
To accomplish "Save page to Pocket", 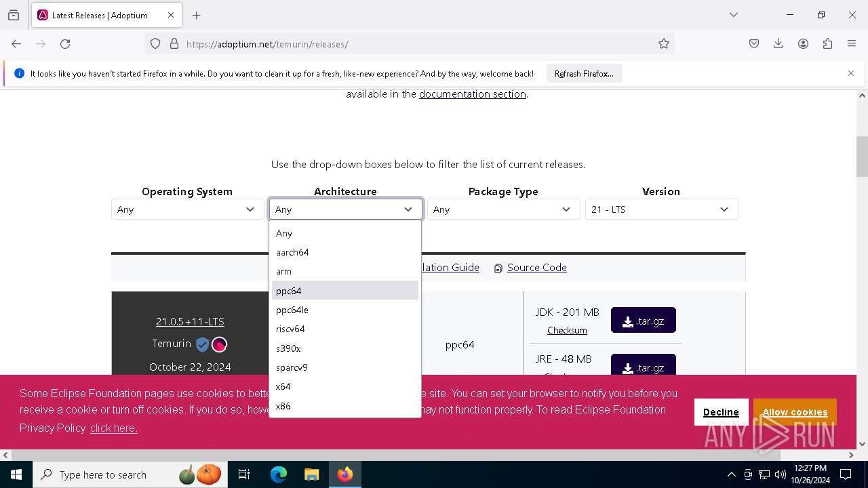I will click(x=754, y=44).
